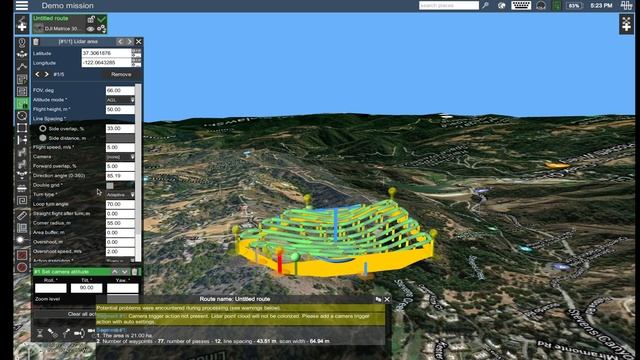Delete Set camera attitude action
The width and height of the screenshot is (640, 360).
tap(135, 271)
